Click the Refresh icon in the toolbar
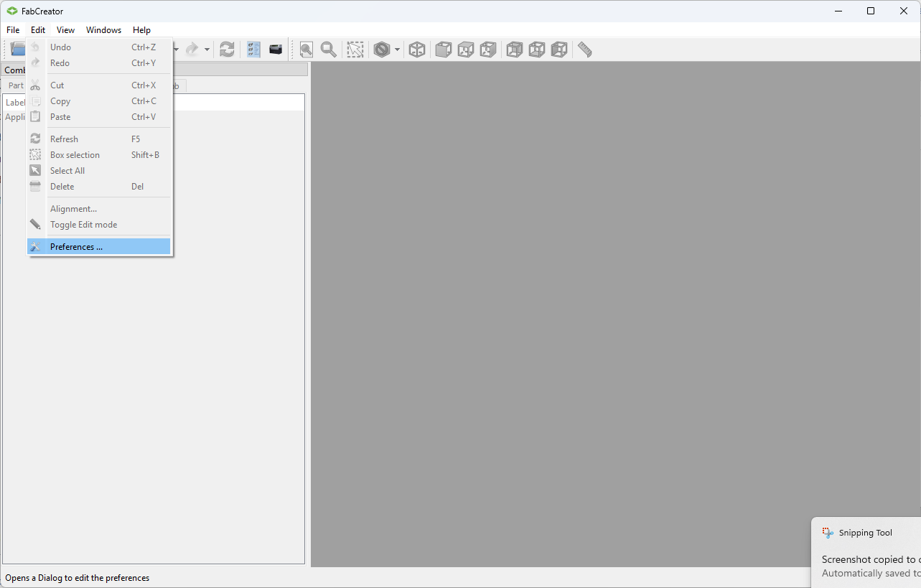This screenshot has height=588, width=921. click(227, 50)
